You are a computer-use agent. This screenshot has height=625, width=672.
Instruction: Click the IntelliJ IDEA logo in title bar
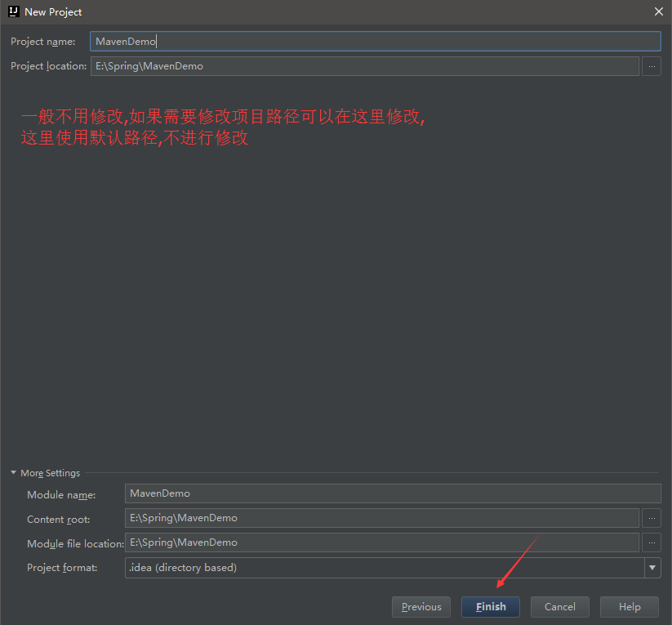click(x=14, y=11)
